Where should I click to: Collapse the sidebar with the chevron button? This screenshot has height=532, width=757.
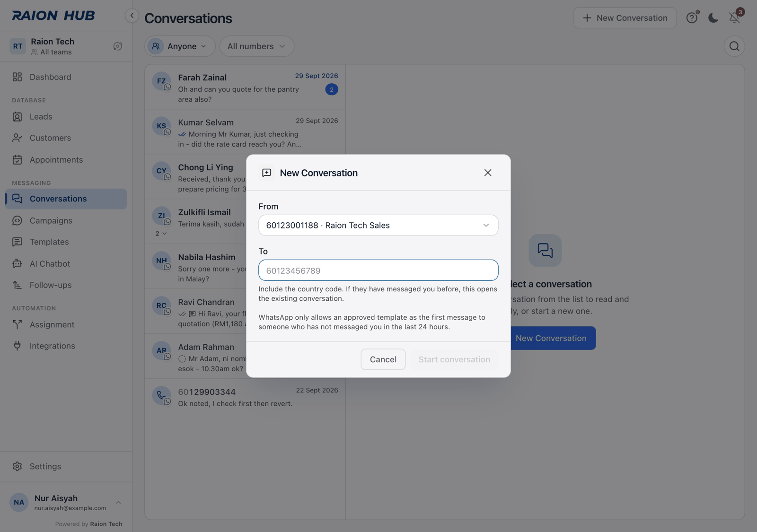coord(132,16)
